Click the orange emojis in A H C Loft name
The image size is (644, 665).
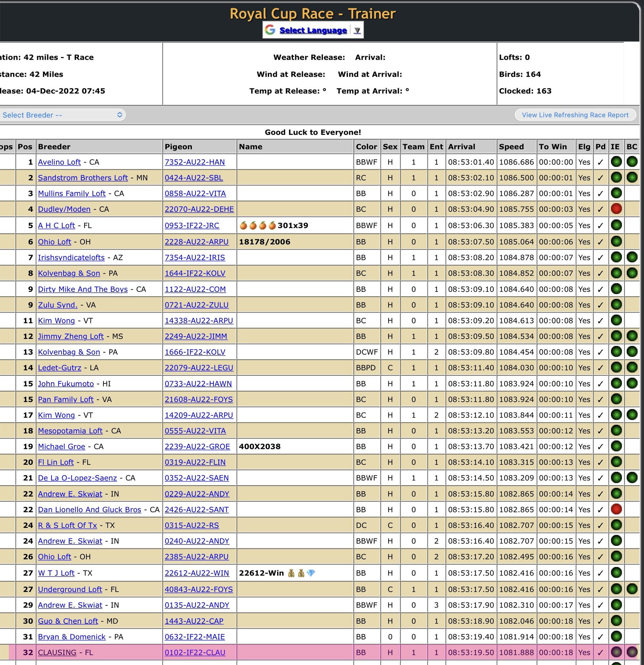click(258, 225)
